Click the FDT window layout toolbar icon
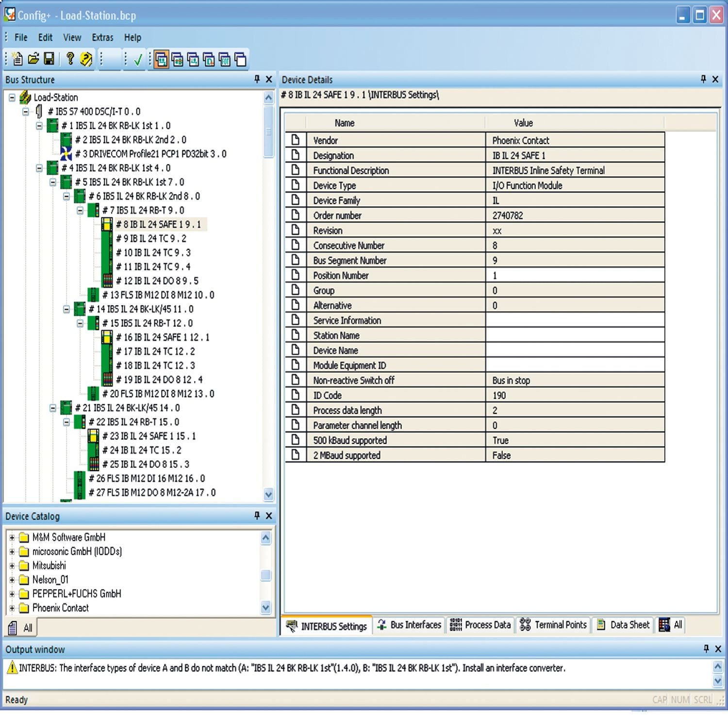Screen dimensions: 728x728 click(224, 60)
